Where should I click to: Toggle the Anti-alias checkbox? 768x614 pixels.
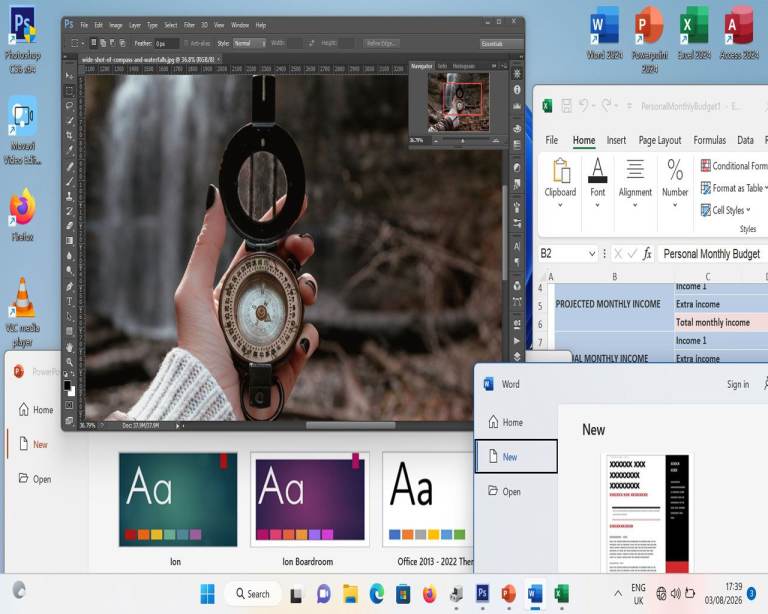click(186, 44)
